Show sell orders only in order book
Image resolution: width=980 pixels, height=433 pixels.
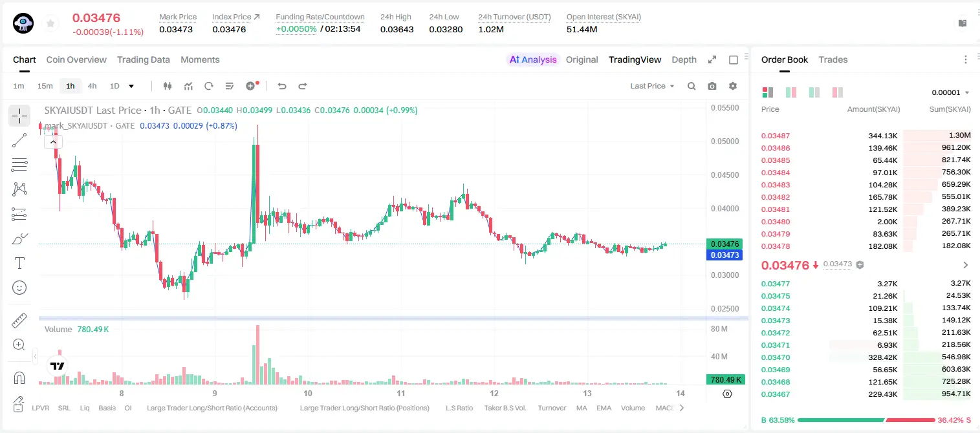point(838,92)
